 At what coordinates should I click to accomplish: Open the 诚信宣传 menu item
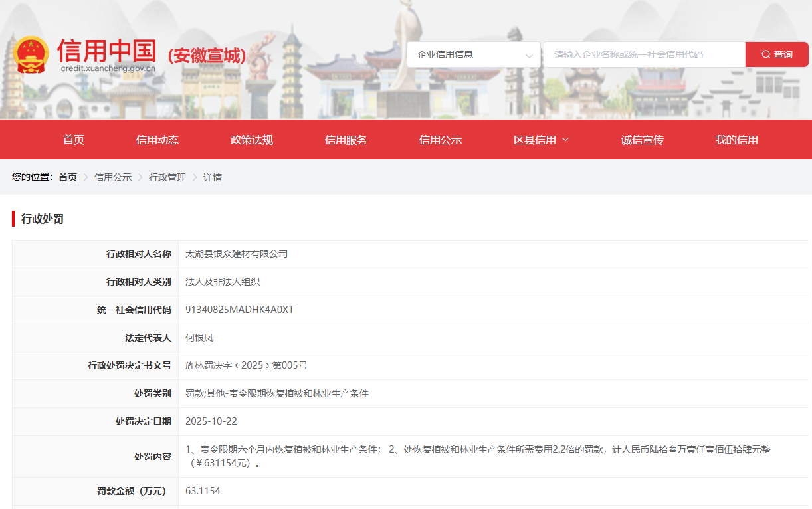643,140
